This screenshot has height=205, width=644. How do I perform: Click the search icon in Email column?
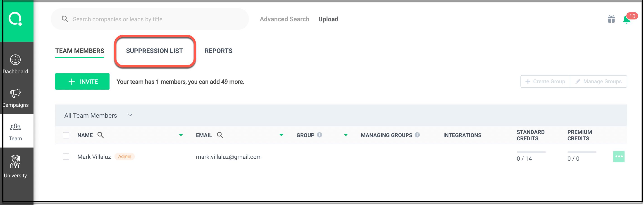[x=220, y=135]
